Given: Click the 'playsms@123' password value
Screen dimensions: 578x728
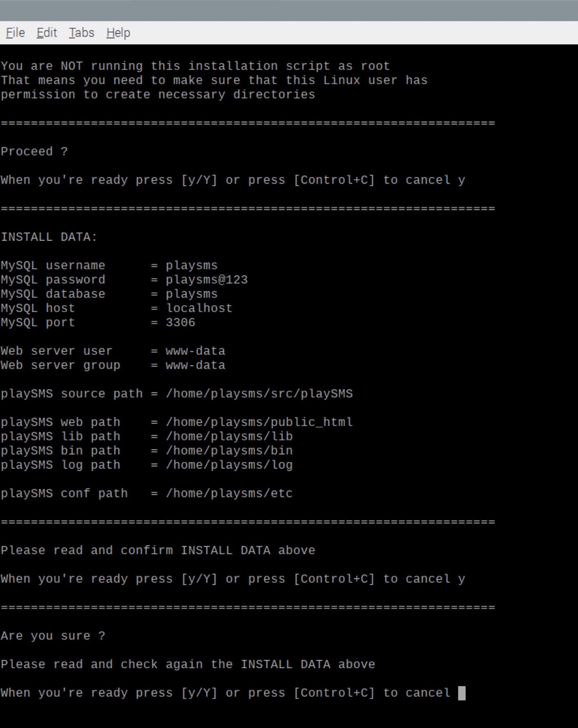Looking at the screenshot, I should [x=207, y=280].
